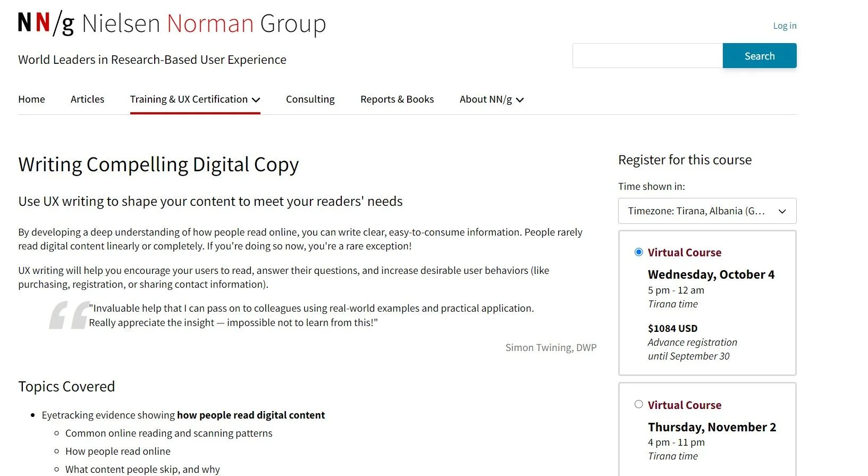Screen dimensions: 868x476
Task: Click the Log in link
Action: (784, 26)
